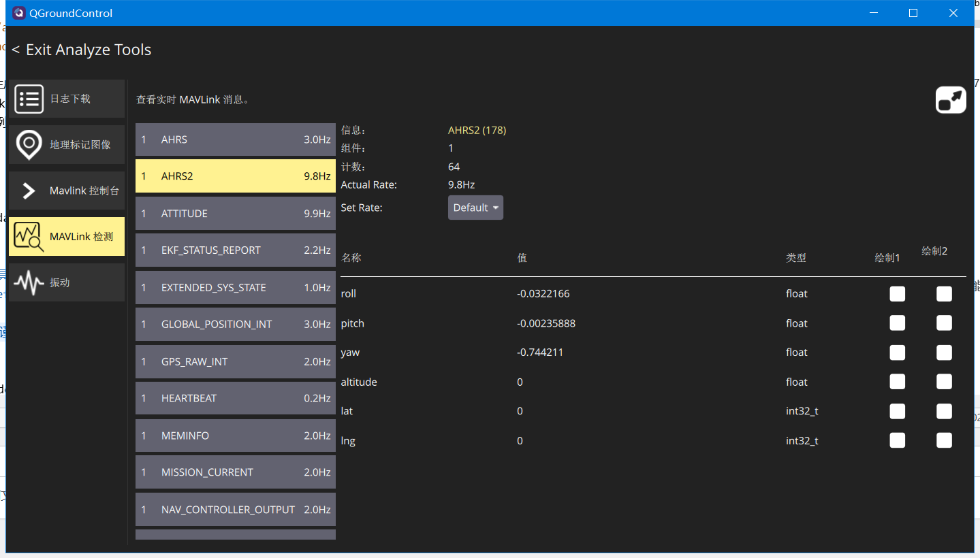Click the Mavlink console arrow icon
The image size is (980, 558).
pos(29,191)
